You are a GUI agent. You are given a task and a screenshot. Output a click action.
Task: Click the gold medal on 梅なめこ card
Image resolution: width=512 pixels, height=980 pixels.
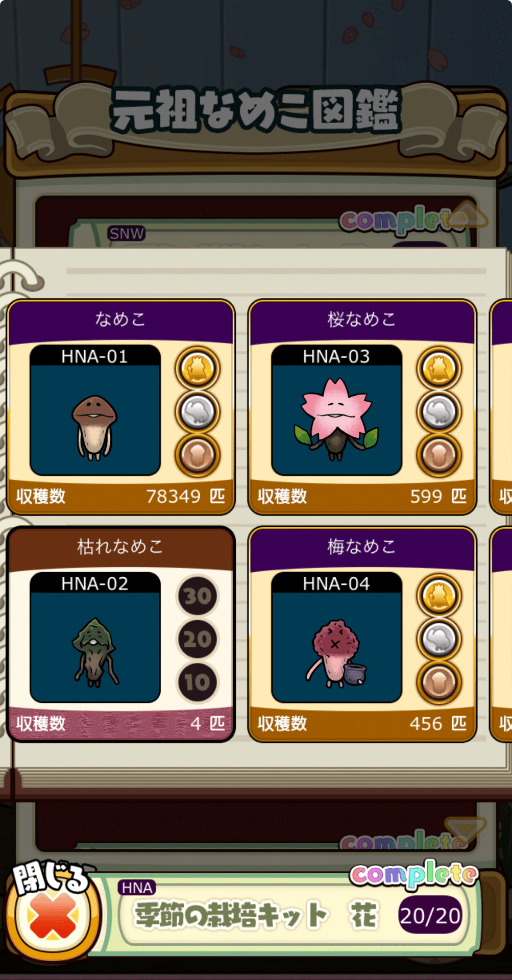pyautogui.click(x=439, y=596)
